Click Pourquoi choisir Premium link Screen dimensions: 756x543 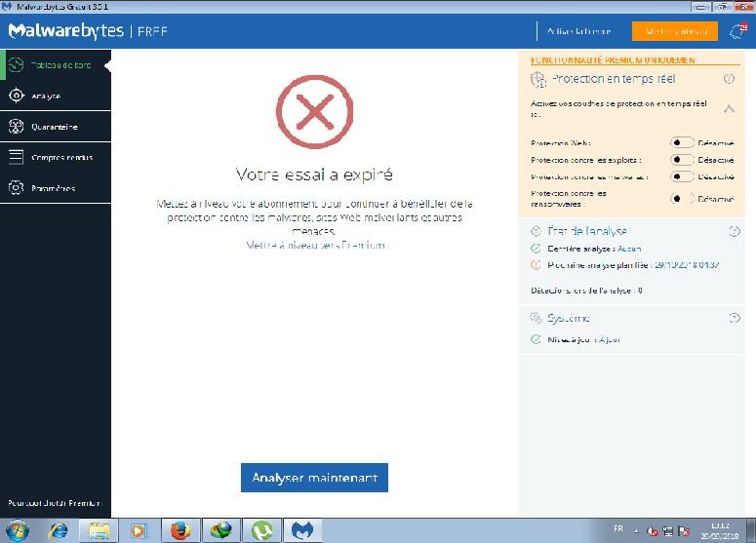(55, 503)
